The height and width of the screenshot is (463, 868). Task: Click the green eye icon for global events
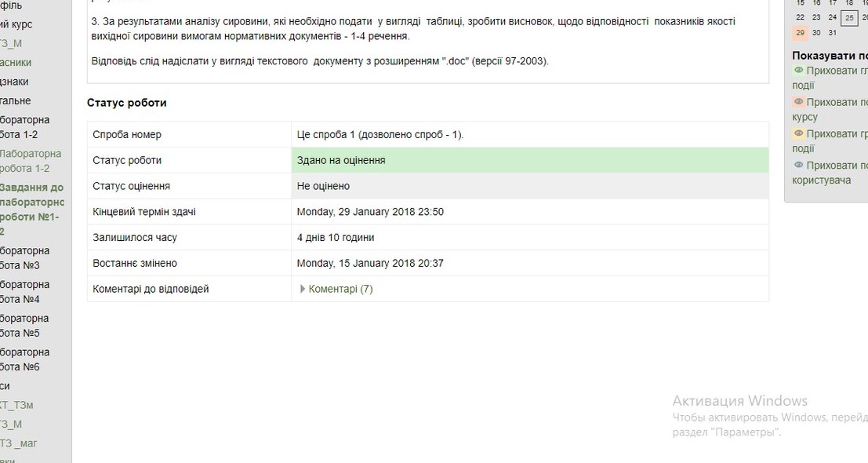point(799,71)
